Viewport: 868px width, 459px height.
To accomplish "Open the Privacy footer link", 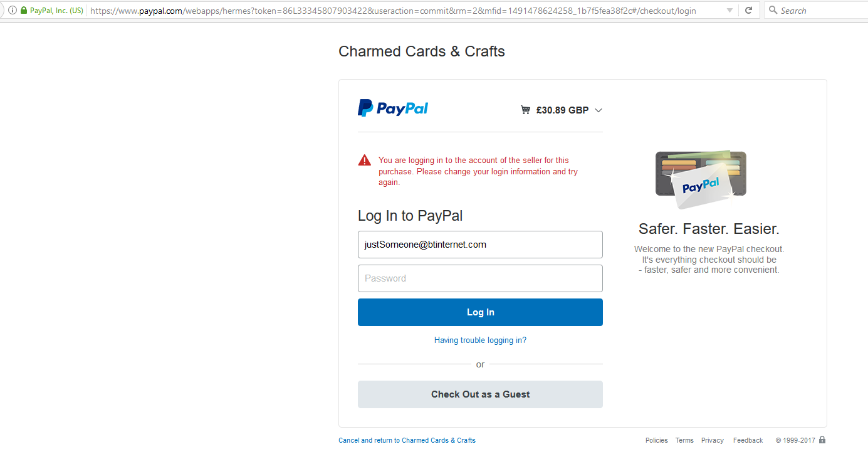I will (713, 440).
